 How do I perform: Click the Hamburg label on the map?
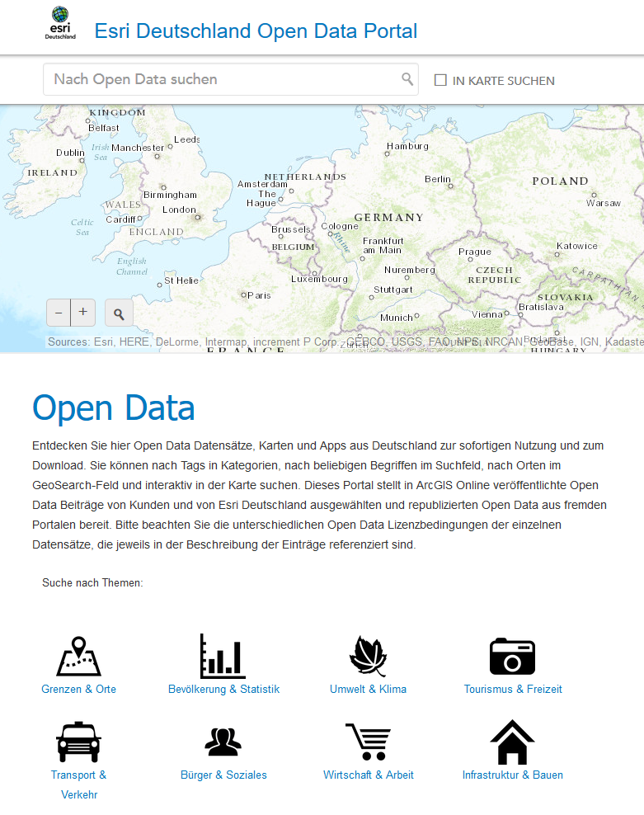407,146
